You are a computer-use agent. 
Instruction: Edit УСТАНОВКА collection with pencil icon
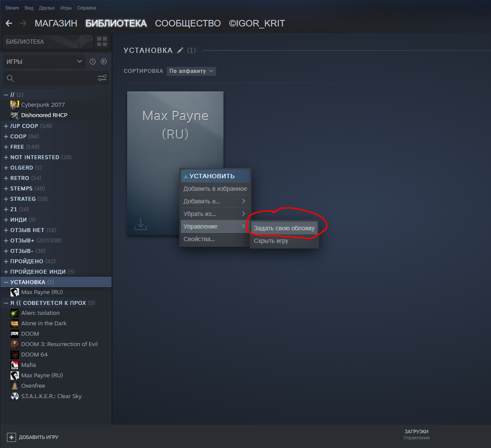pos(180,50)
